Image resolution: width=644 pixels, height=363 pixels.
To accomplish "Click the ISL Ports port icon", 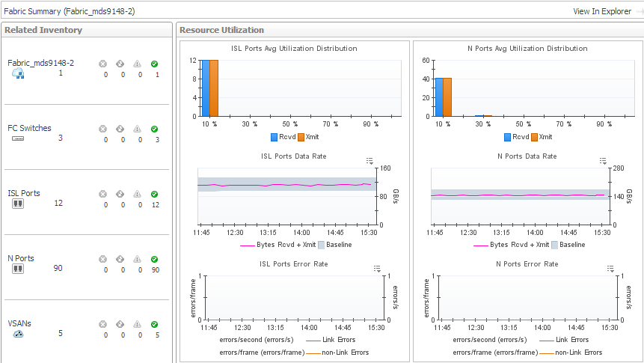I will point(18,204).
